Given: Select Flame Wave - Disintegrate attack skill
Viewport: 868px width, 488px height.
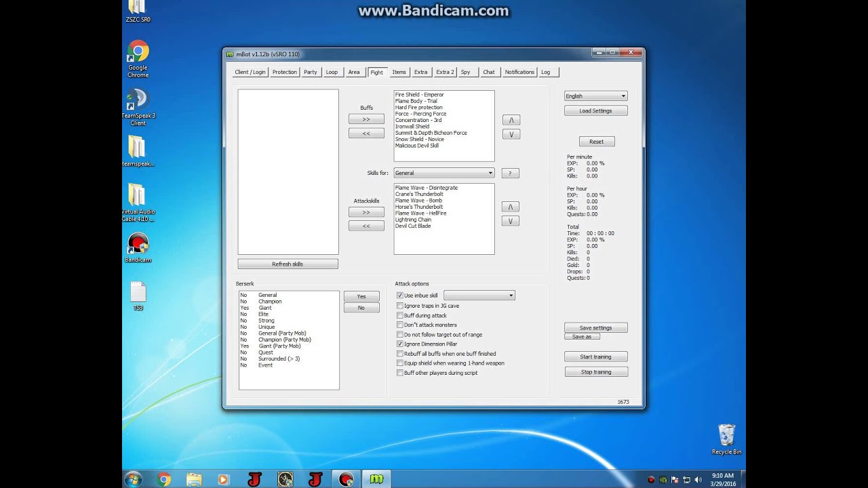Looking at the screenshot, I should pos(427,188).
